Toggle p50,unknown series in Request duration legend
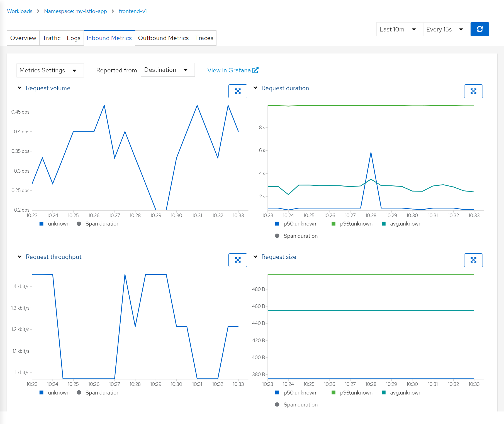Image resolution: width=504 pixels, height=424 pixels. pyautogui.click(x=296, y=224)
